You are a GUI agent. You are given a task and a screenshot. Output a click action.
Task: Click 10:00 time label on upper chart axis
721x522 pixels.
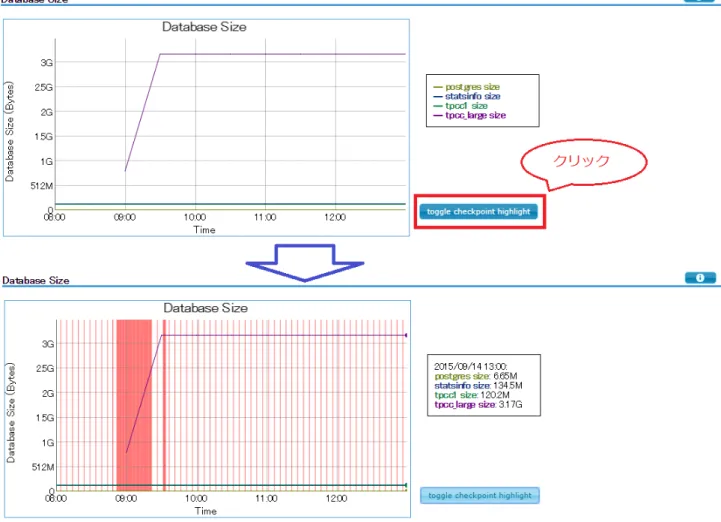coord(195,217)
